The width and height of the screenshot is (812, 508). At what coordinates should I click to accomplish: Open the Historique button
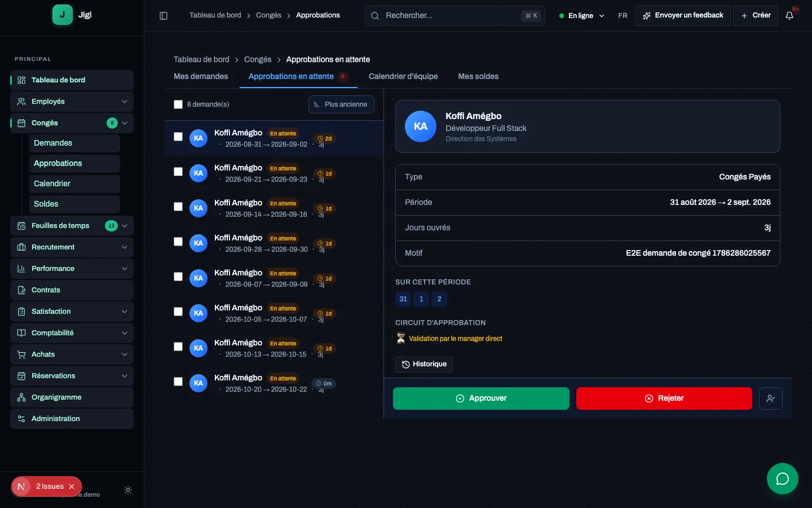point(424,365)
